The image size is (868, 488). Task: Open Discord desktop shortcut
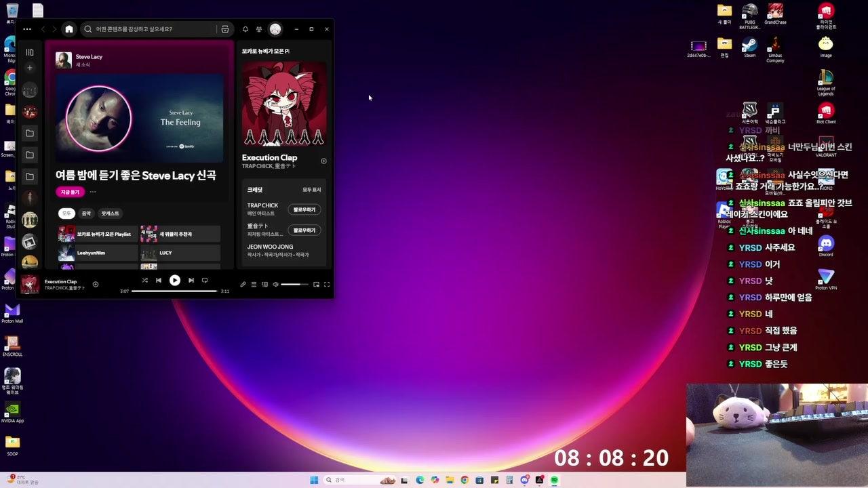pos(826,245)
